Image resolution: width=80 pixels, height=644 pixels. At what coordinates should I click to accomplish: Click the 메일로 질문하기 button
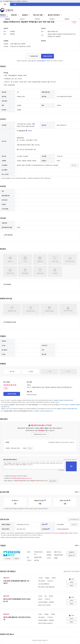[x=53, y=481]
